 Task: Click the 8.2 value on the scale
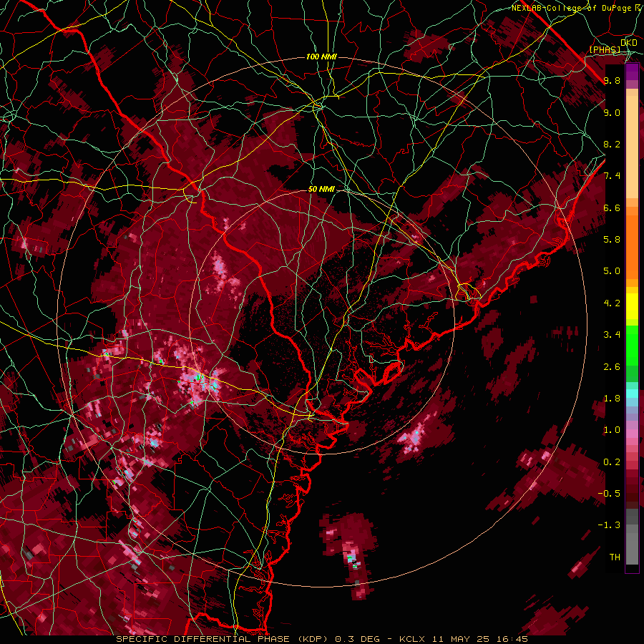point(612,144)
